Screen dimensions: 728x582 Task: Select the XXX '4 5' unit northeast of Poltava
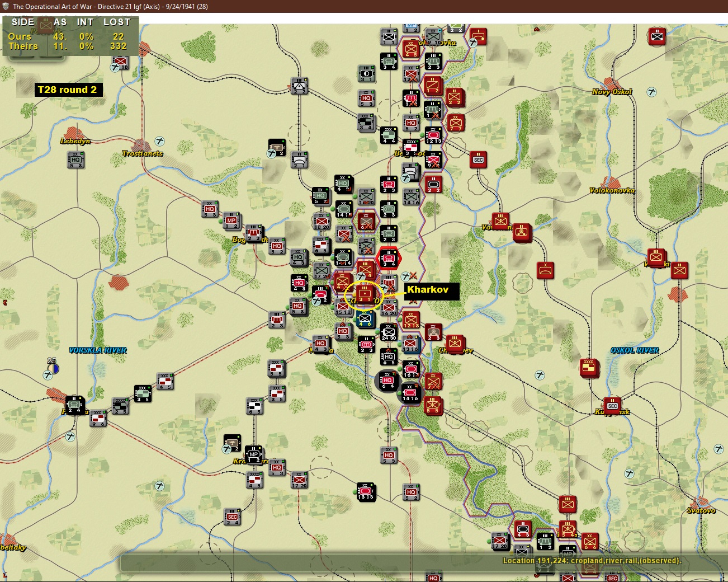tap(165, 381)
